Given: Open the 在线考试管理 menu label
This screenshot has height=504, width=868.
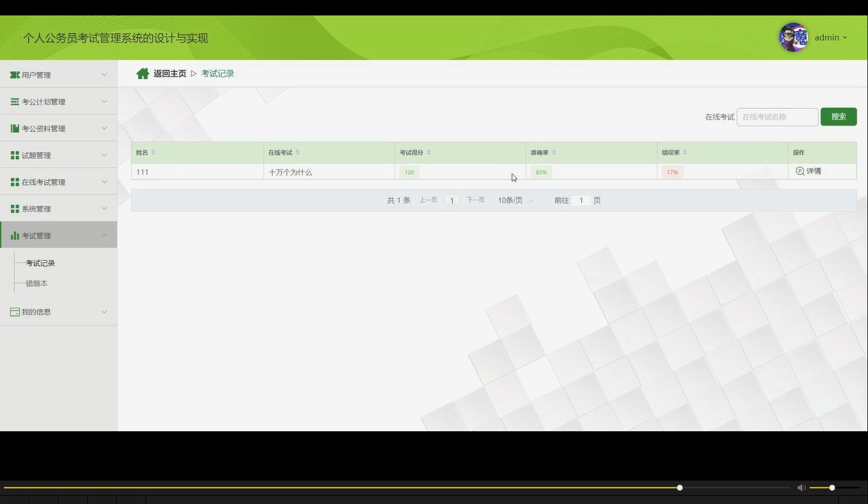Looking at the screenshot, I should (44, 182).
